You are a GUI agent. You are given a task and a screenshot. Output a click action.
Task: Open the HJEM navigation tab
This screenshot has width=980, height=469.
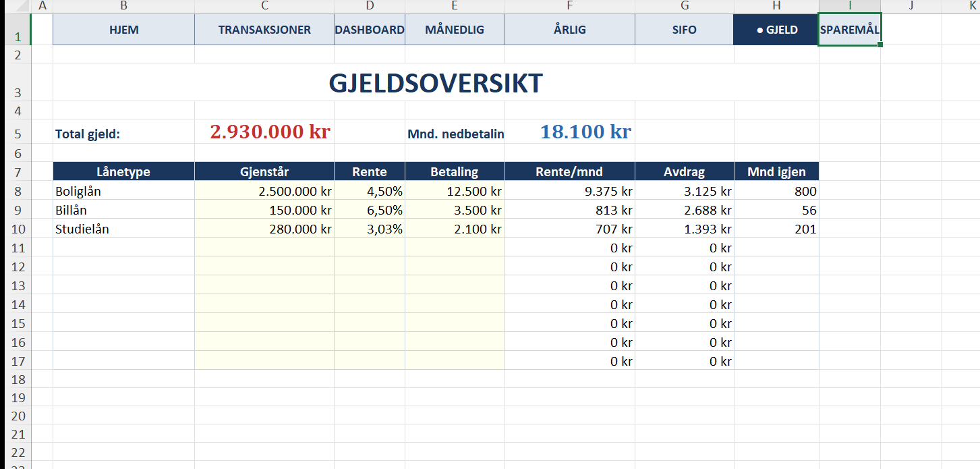point(123,30)
